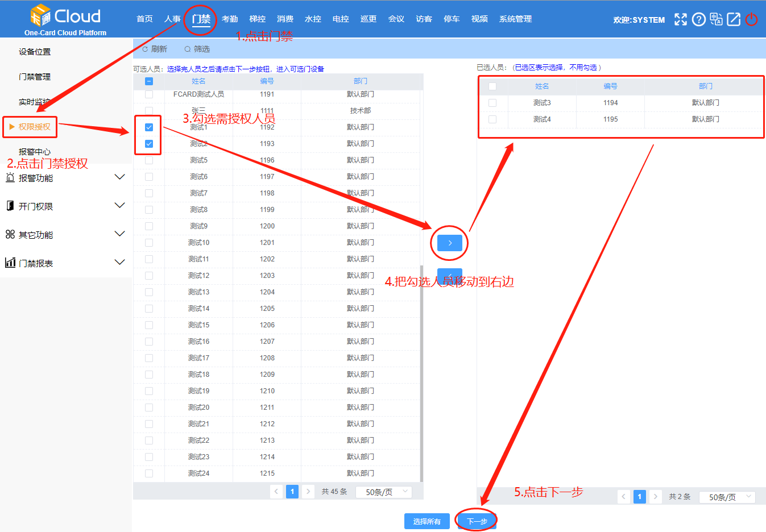Check the checkbox for FCARD测试人员
This screenshot has height=532, width=766.
(148, 94)
